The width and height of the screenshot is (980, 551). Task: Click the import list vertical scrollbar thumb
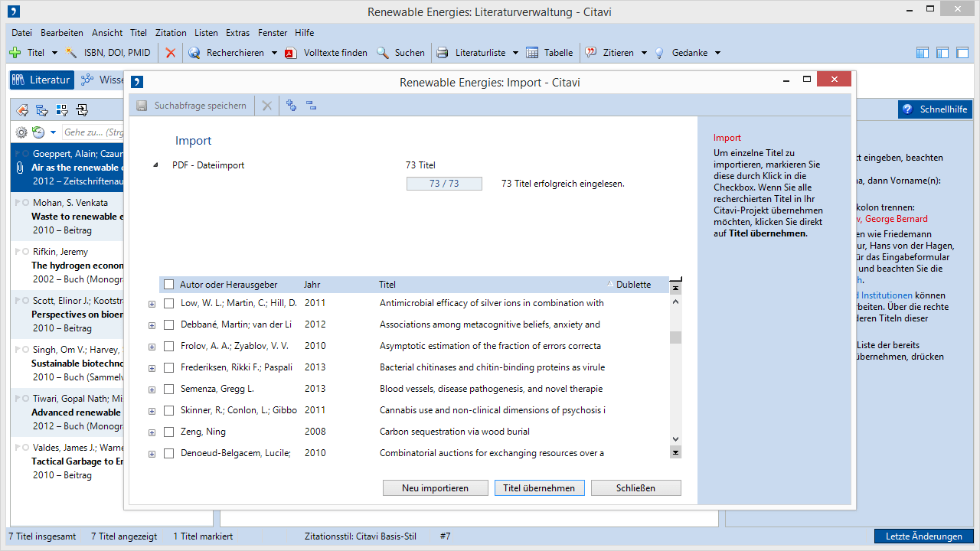675,337
